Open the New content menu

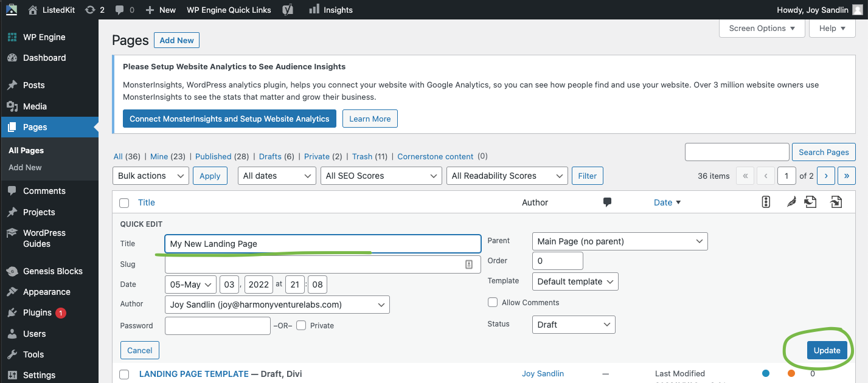(161, 10)
